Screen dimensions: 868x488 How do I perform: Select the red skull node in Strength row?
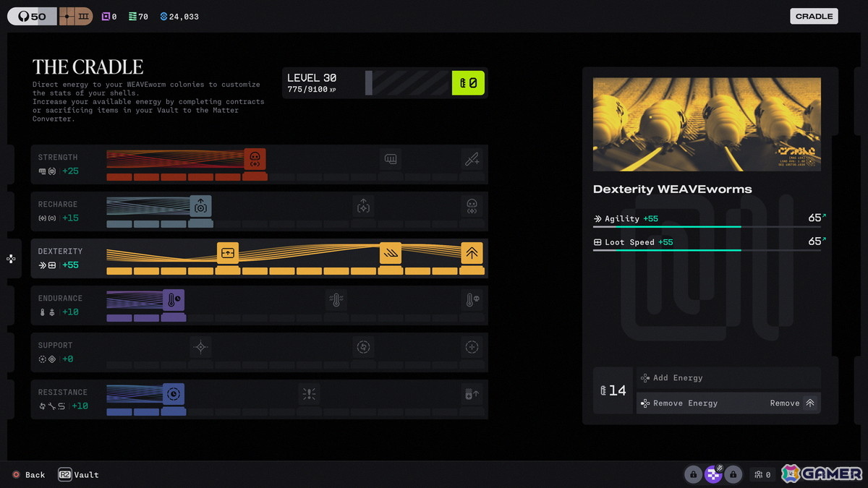255,159
